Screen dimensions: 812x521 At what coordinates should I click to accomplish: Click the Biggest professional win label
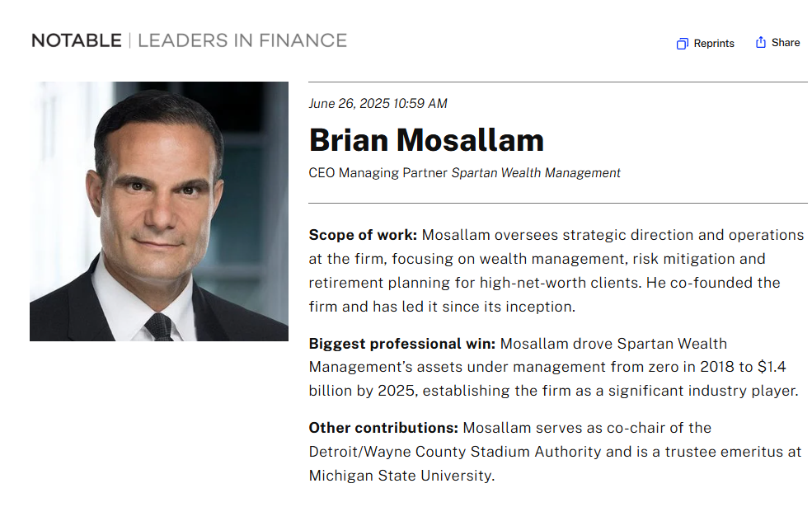click(x=402, y=344)
